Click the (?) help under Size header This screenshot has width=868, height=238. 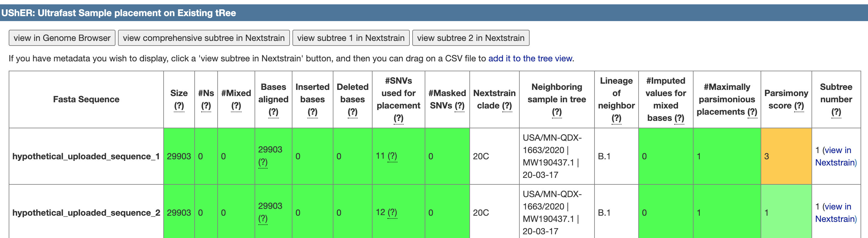coord(179,106)
